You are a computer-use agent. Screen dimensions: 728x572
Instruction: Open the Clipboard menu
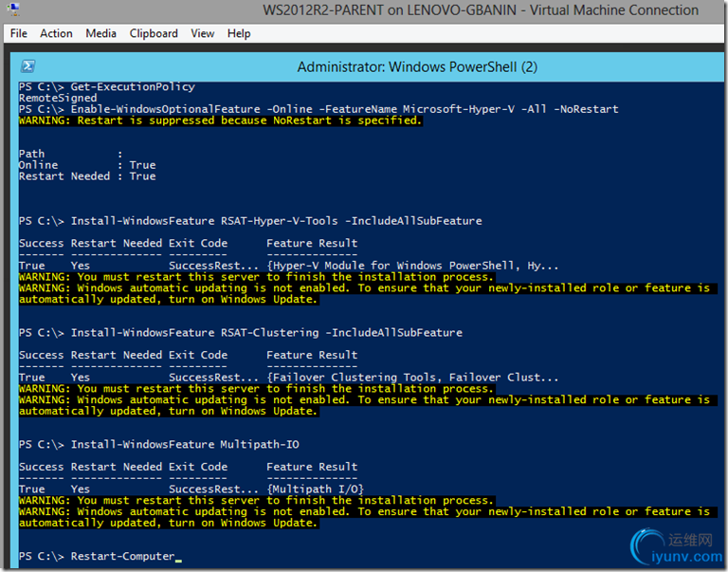(x=154, y=33)
